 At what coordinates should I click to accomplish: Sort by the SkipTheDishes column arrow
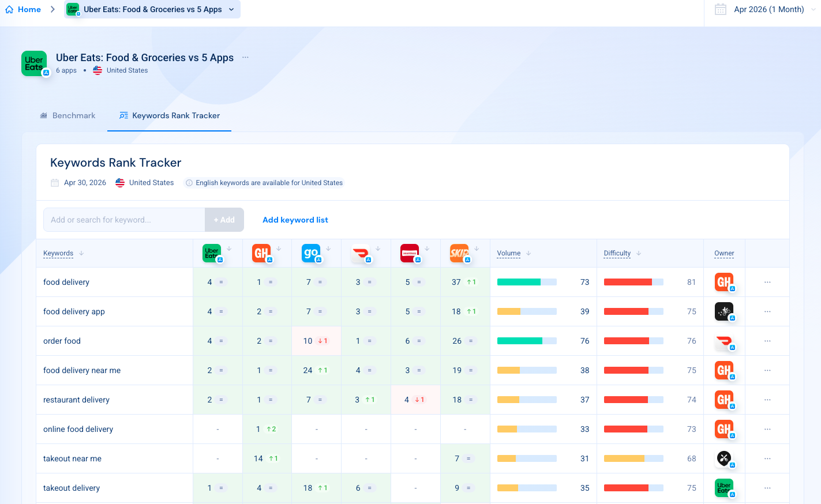click(x=477, y=249)
